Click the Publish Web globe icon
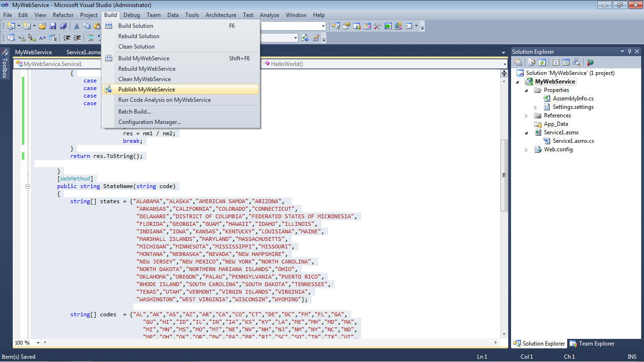Image resolution: width=644 pixels, height=362 pixels. 305,38
